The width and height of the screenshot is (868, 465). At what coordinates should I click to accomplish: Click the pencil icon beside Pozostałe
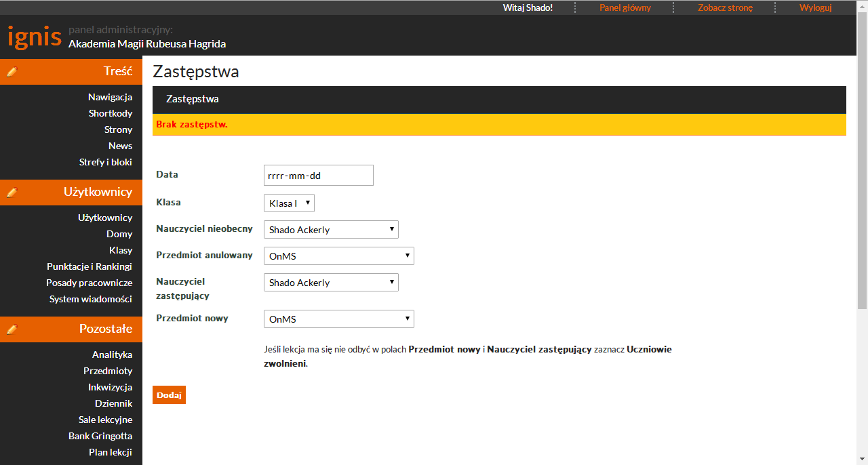(12, 329)
